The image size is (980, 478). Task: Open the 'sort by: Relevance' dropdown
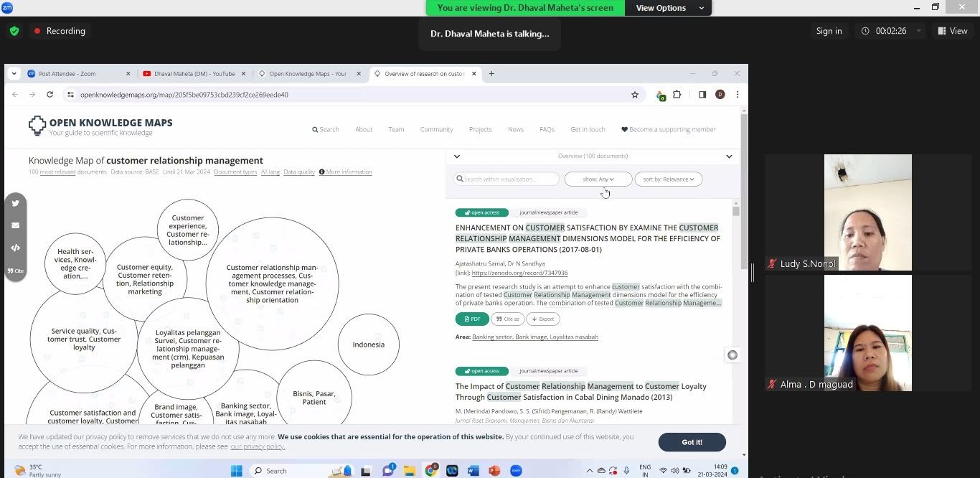(668, 179)
